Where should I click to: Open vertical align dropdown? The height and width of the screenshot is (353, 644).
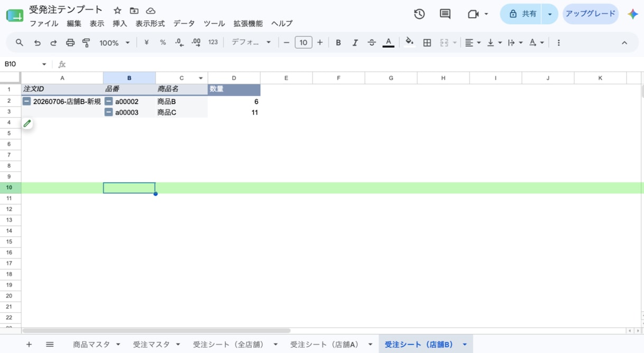click(494, 43)
